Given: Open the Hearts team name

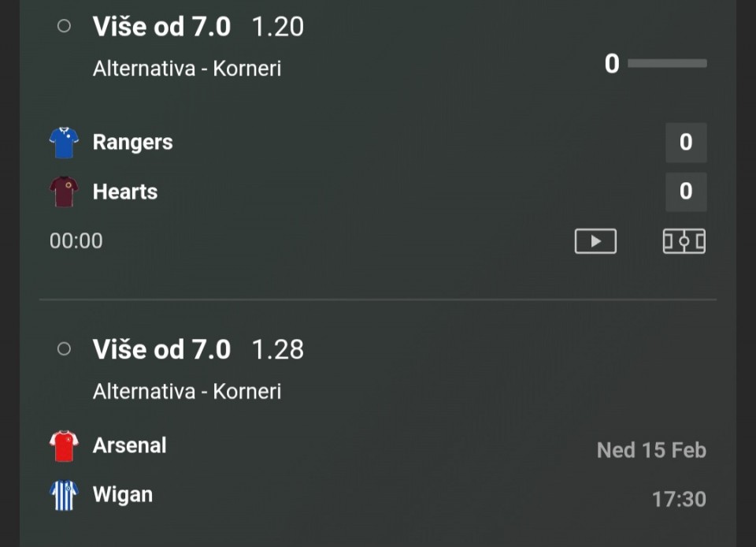Looking at the screenshot, I should [125, 192].
